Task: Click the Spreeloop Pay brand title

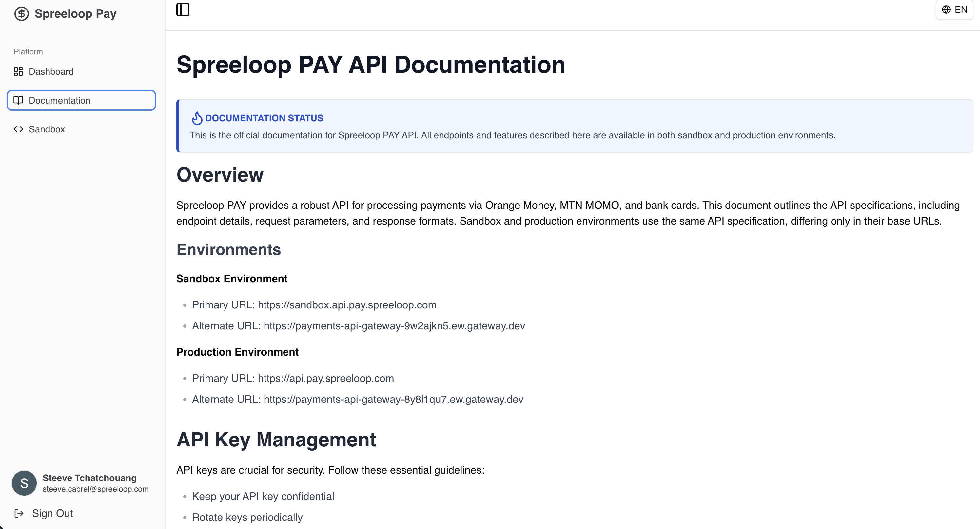Action: pyautogui.click(x=75, y=14)
